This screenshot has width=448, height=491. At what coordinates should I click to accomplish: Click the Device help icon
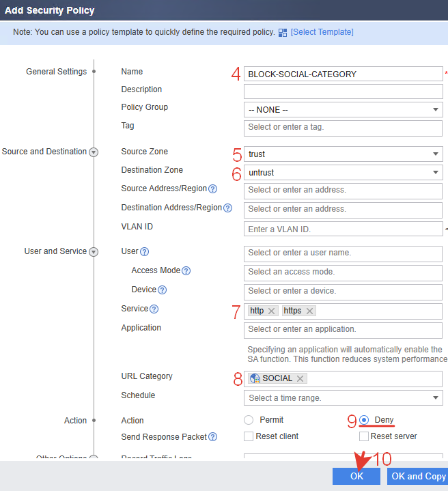click(162, 290)
